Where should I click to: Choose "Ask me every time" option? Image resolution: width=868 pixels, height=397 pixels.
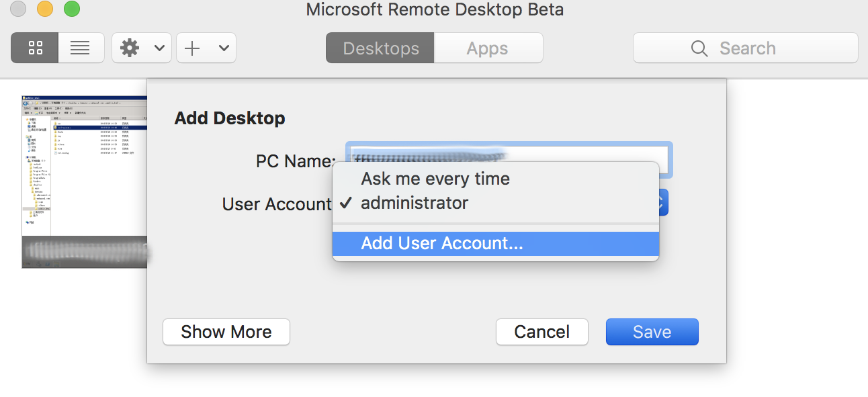[x=435, y=179]
